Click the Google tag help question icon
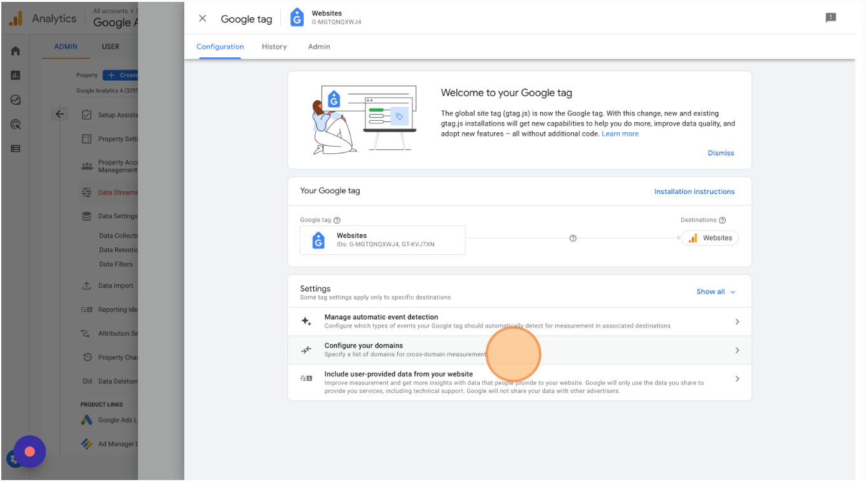 (337, 221)
